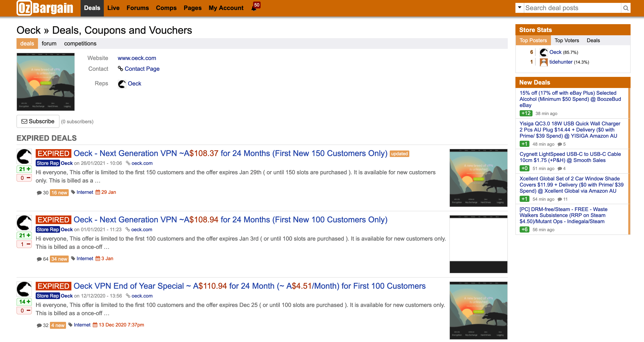This screenshot has height=342, width=644.
Task: Follow oeck.com link dated 26/01/2021
Action: (142, 163)
